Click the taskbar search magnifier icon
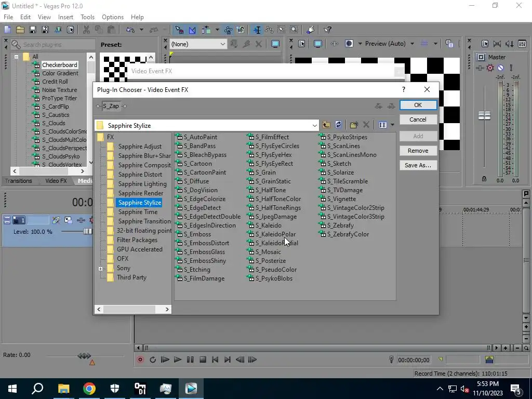This screenshot has height=399, width=532. click(x=37, y=388)
